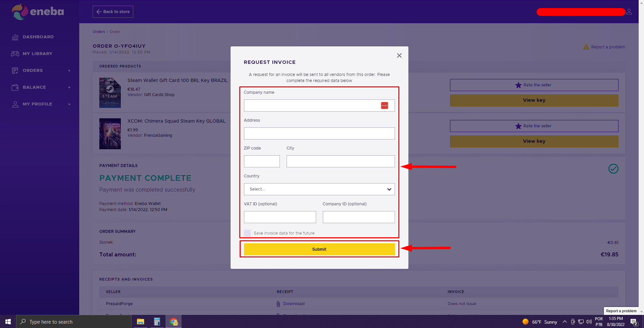644x328 pixels.
Task: Submit the invoice request
Action: click(319, 249)
